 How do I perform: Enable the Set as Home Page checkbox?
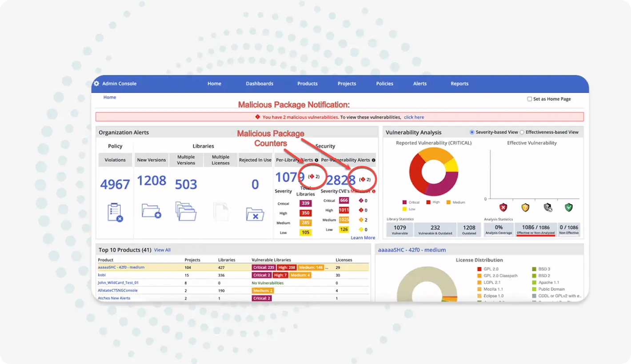[x=529, y=99]
